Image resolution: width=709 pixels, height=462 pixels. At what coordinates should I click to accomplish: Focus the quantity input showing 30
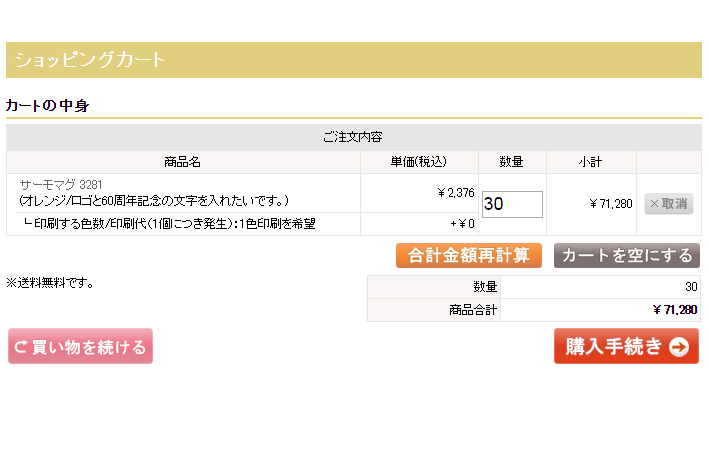(x=512, y=204)
